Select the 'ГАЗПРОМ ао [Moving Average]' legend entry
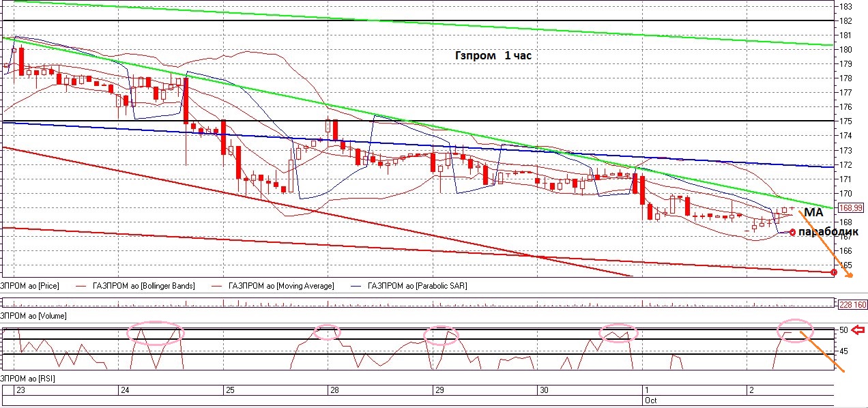This screenshot has width=868, height=408. [281, 286]
